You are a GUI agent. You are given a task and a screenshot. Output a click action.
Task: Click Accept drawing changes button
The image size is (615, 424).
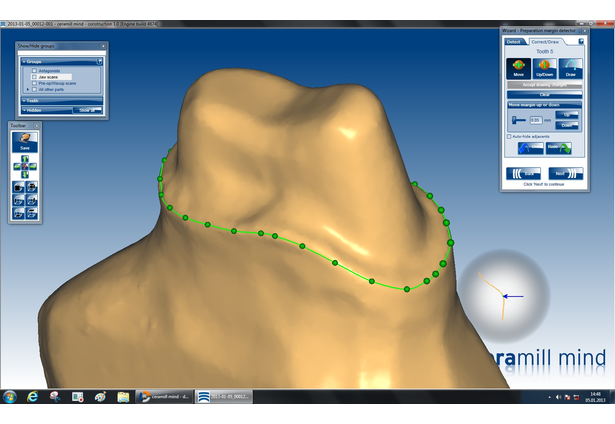544,85
